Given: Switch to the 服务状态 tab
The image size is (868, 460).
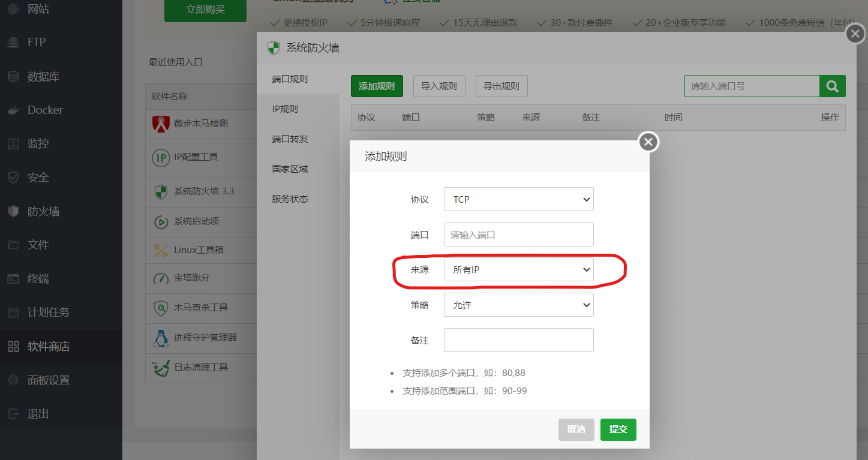Looking at the screenshot, I should coord(298,199).
